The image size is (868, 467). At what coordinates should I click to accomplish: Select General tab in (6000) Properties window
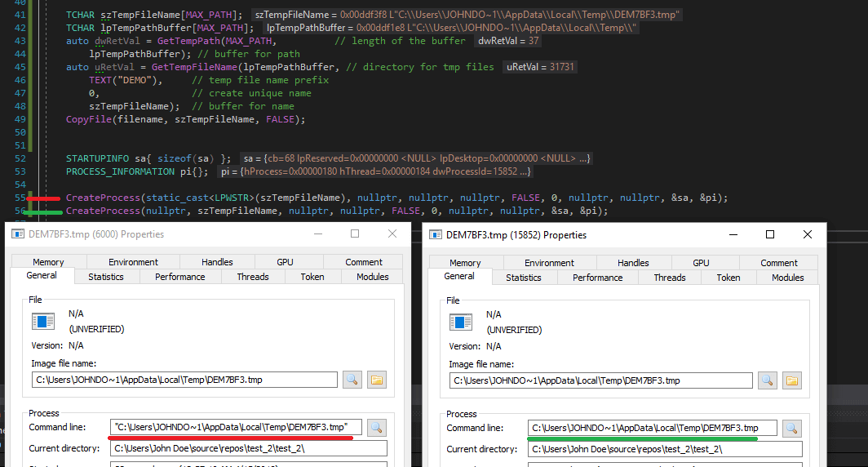point(42,275)
